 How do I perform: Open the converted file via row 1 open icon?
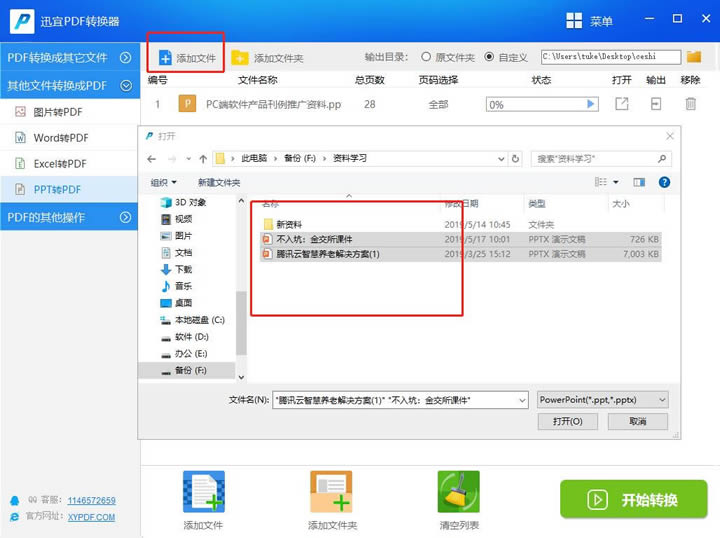pos(622,104)
